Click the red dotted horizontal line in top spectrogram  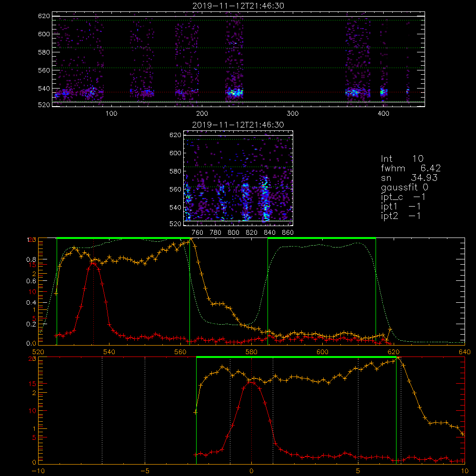238,92
